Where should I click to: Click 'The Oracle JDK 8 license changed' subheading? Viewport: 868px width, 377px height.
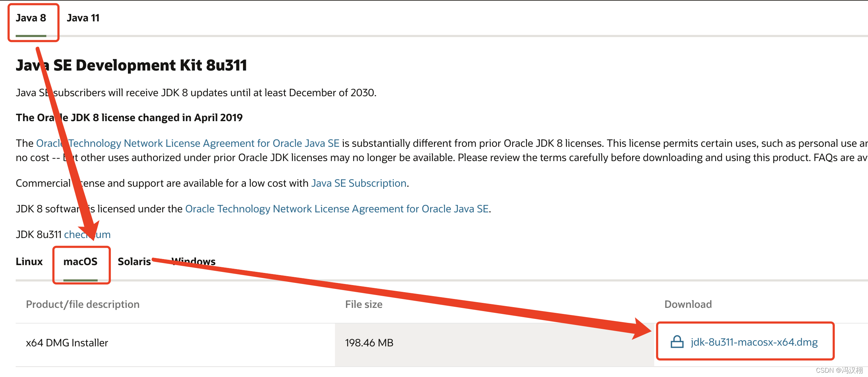[129, 118]
